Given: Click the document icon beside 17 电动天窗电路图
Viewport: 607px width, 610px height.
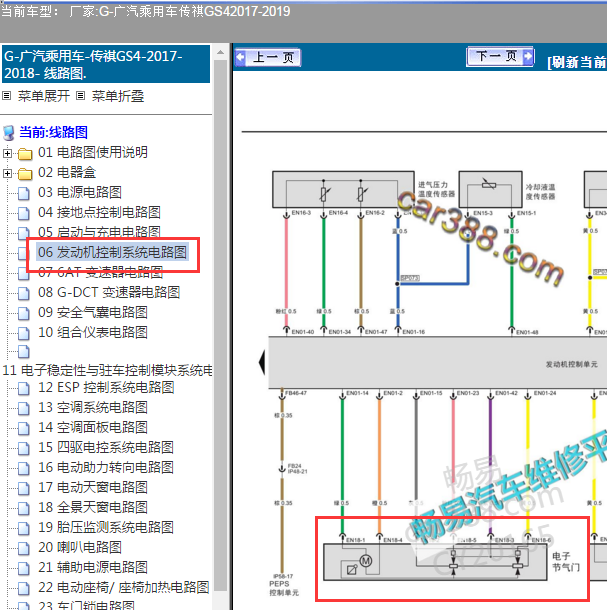Looking at the screenshot, I should (x=24, y=489).
